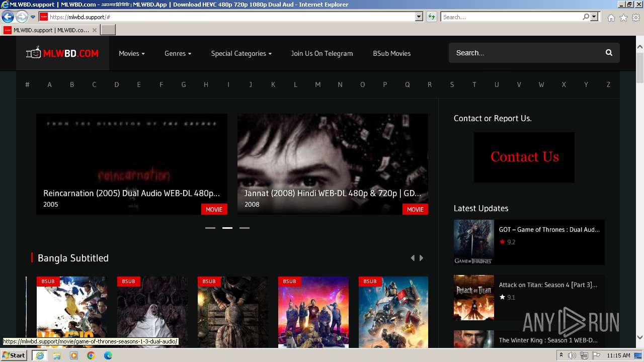644x362 pixels.
Task: Open the IE Tools gear icon
Action: pos(636,18)
